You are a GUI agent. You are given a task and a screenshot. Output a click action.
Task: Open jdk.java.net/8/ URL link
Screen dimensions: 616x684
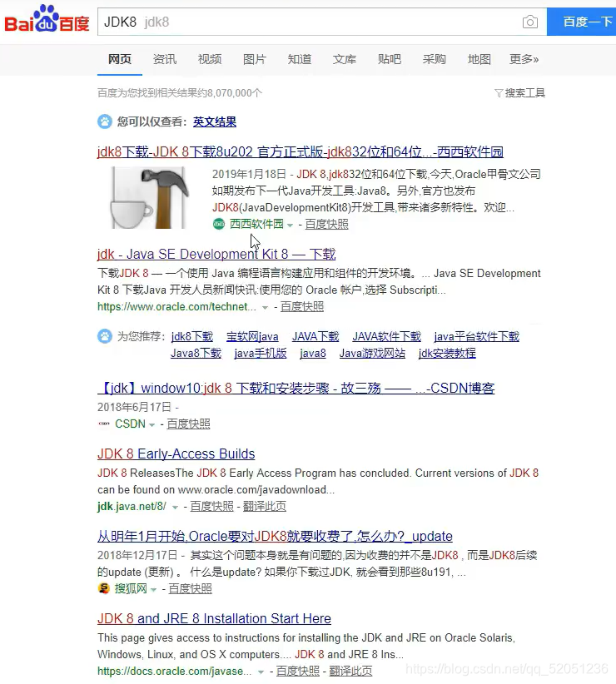click(x=132, y=507)
